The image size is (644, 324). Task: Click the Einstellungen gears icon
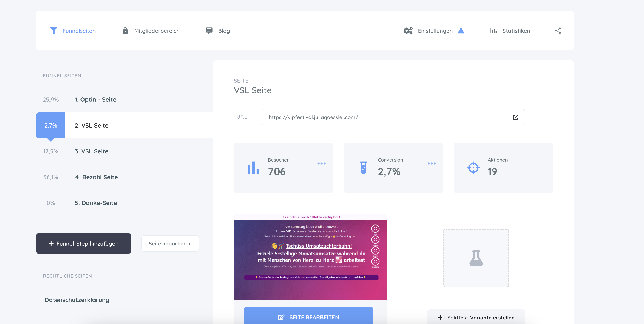click(x=408, y=31)
